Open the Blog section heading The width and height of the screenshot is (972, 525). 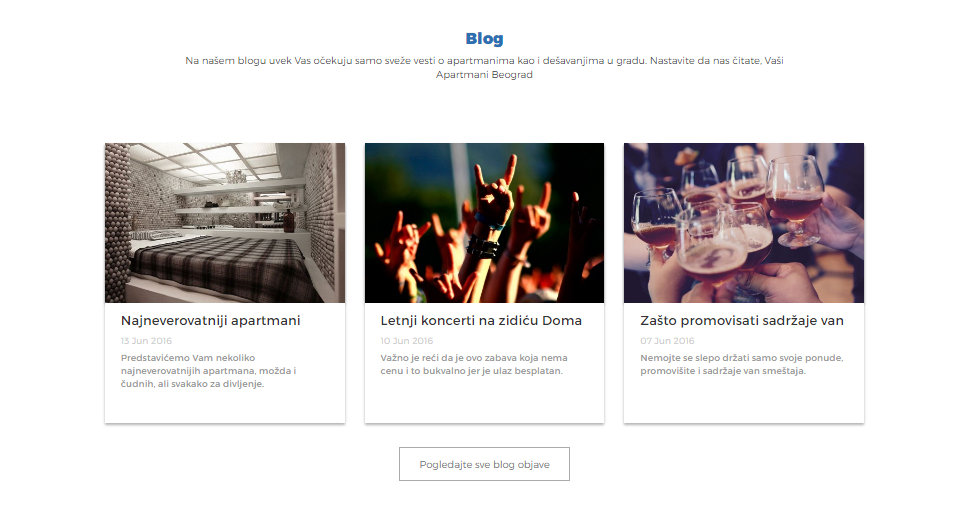484,38
